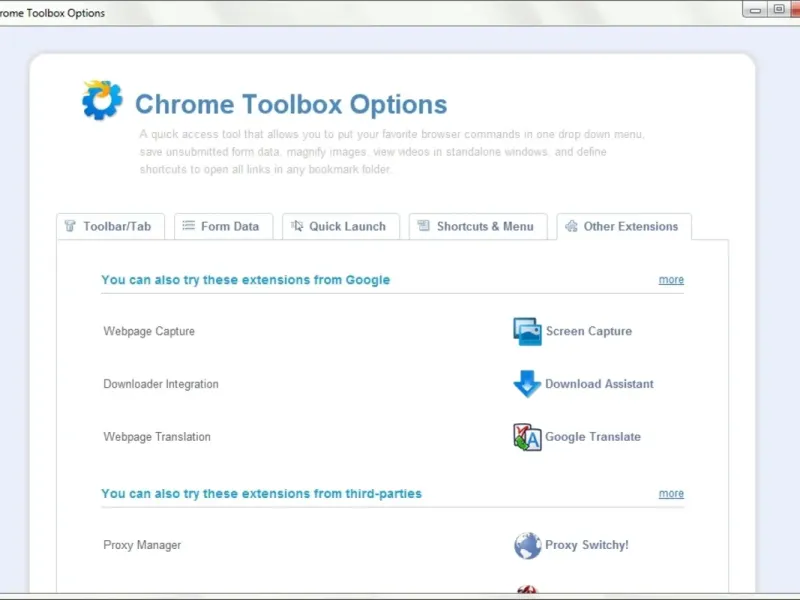Open more extensions from Google link
Image resolution: width=800 pixels, height=600 pixels.
(671, 280)
